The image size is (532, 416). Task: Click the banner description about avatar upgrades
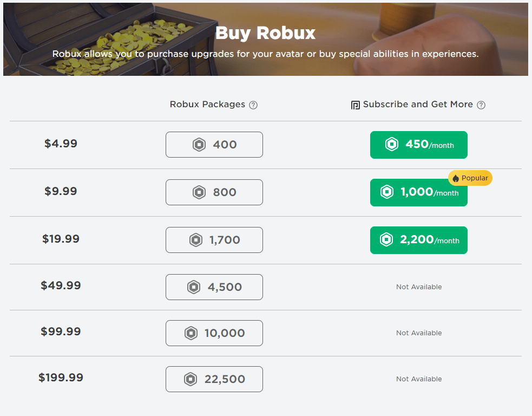[265, 54]
